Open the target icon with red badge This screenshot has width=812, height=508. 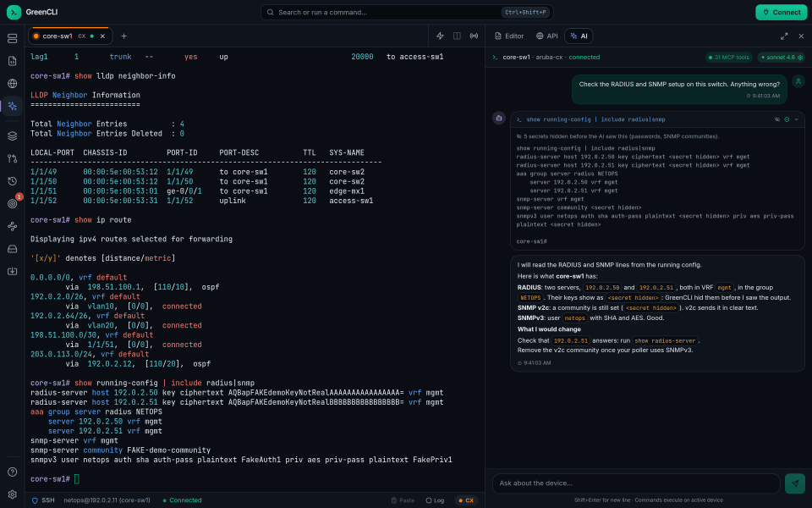[13, 204]
